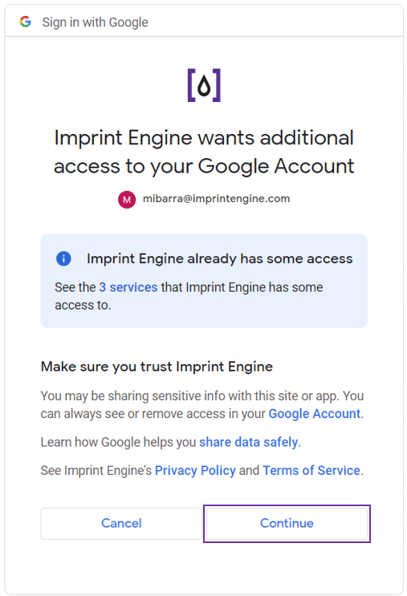Open the Terms of Service link
407x596 pixels.
click(x=312, y=471)
